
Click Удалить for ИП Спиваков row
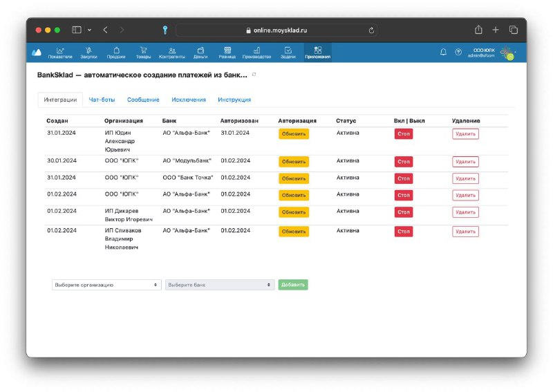(x=465, y=232)
